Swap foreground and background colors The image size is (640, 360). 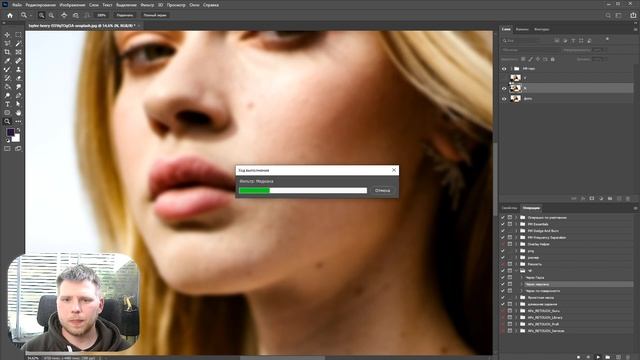18,130
